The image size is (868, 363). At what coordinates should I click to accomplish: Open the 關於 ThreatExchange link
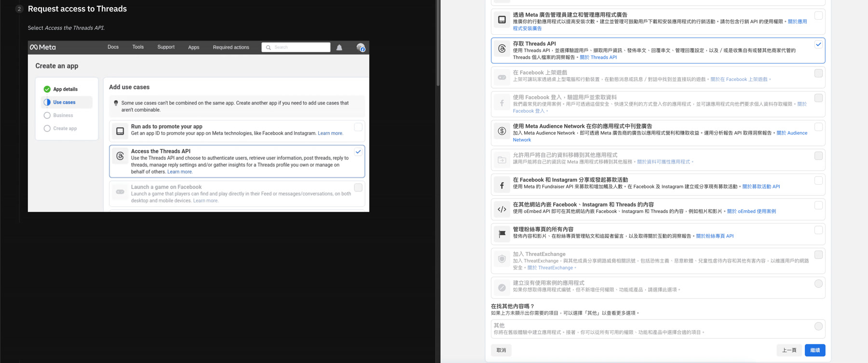tap(550, 268)
